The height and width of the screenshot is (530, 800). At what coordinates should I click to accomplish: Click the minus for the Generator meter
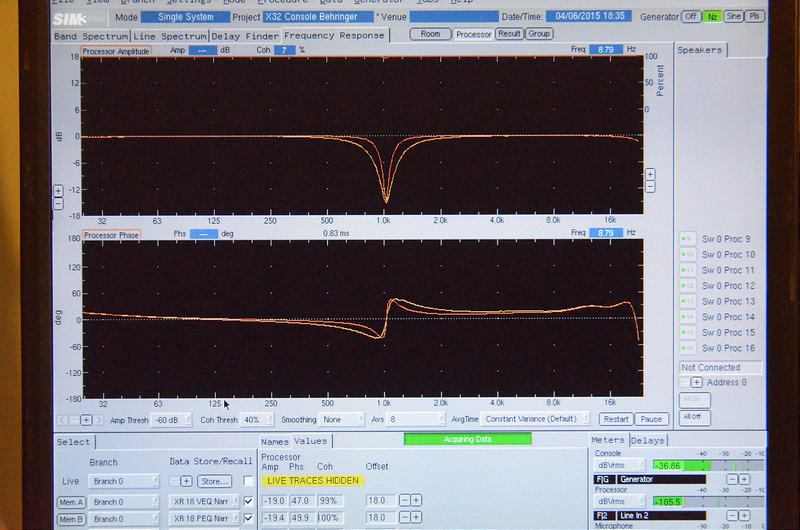tap(732, 479)
